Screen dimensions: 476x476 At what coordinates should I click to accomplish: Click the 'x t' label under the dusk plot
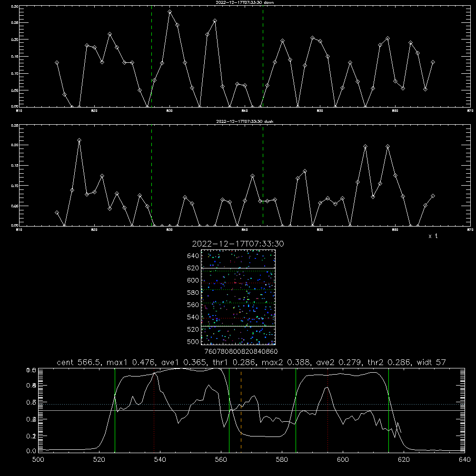click(x=433, y=236)
